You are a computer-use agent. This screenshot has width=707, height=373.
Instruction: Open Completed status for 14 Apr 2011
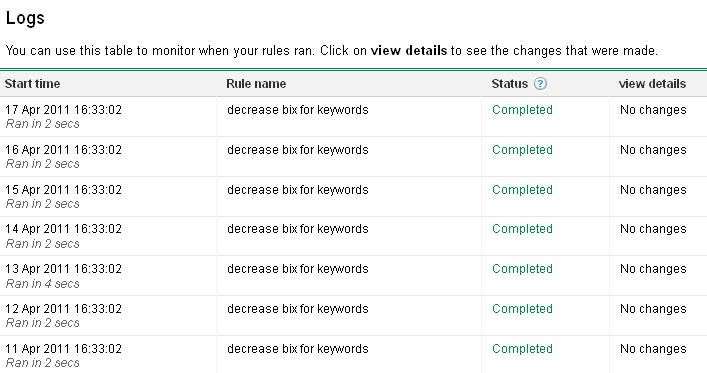click(522, 229)
